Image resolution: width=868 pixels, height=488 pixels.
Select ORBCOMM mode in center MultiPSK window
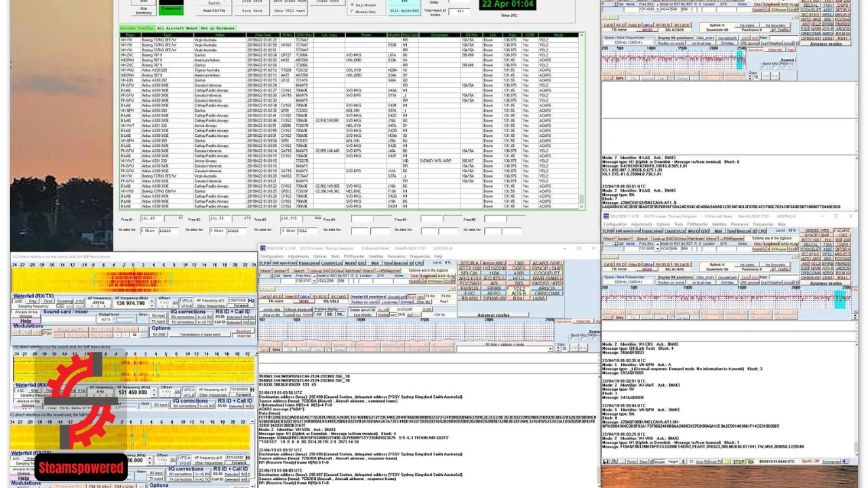pyautogui.click(x=548, y=293)
